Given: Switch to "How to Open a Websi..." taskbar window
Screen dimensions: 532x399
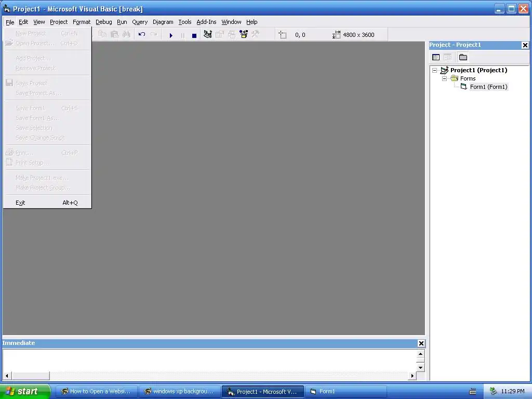Looking at the screenshot, I should pyautogui.click(x=96, y=392).
